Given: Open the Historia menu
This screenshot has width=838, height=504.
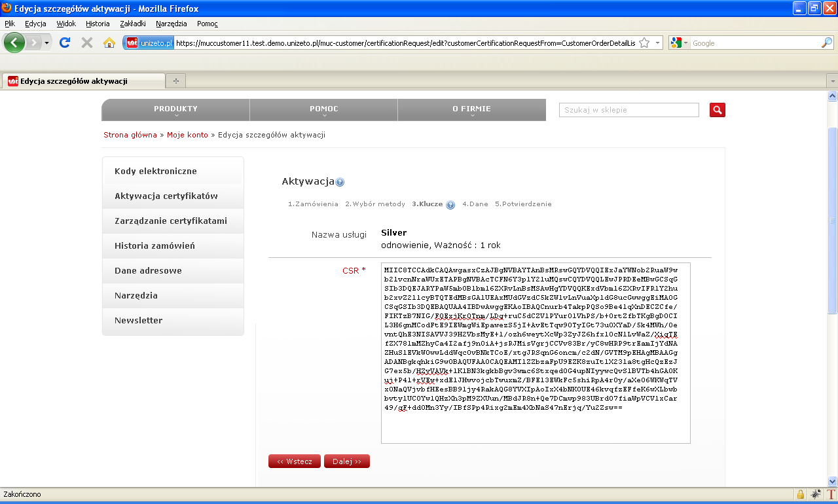Looking at the screenshot, I should (x=98, y=24).
